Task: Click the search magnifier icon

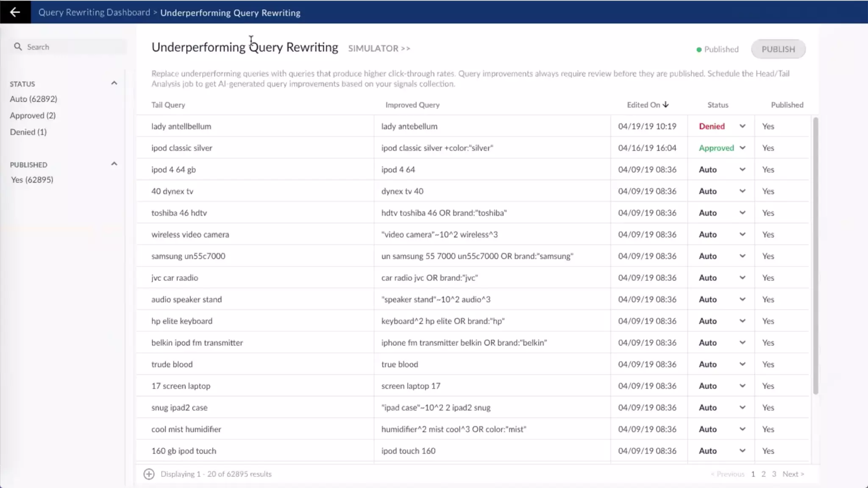Action: click(x=18, y=47)
